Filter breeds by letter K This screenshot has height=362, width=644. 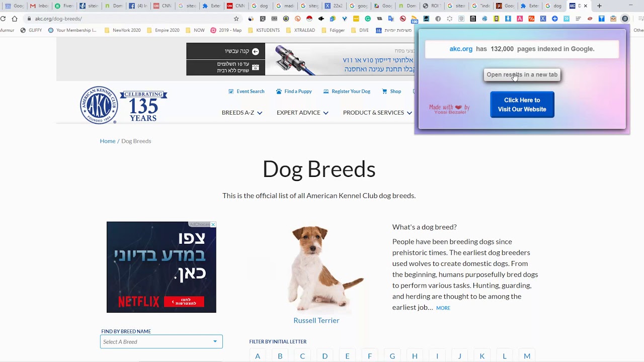tap(482, 356)
